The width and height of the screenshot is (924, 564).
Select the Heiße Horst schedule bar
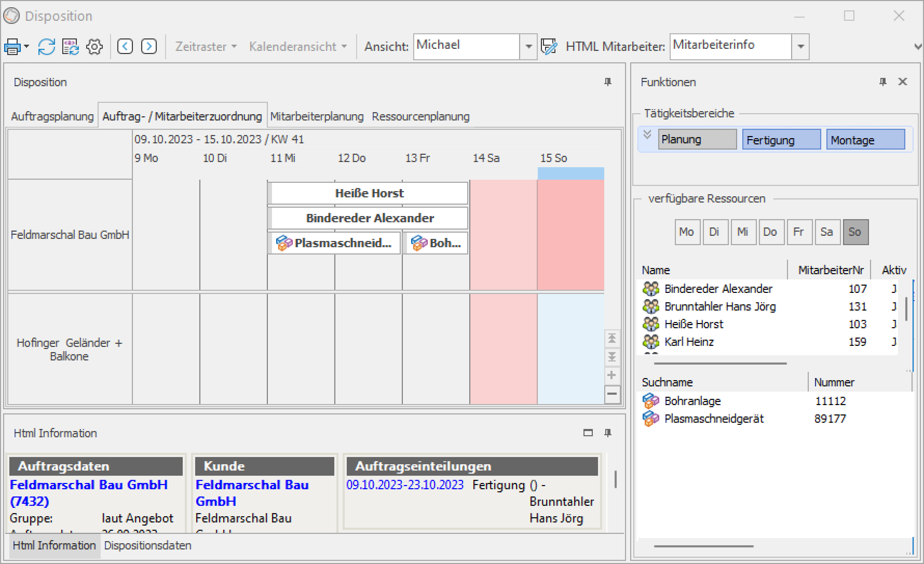pyautogui.click(x=369, y=193)
